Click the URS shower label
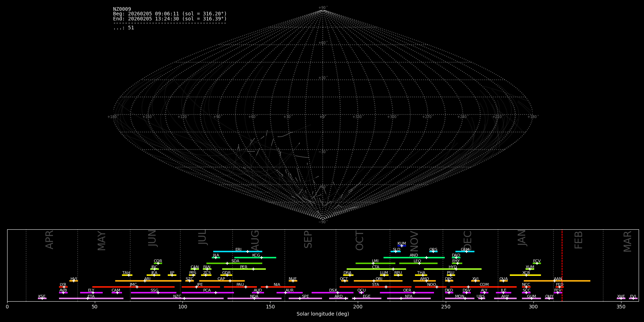The image size is (644, 322). pyautogui.click(x=480, y=297)
